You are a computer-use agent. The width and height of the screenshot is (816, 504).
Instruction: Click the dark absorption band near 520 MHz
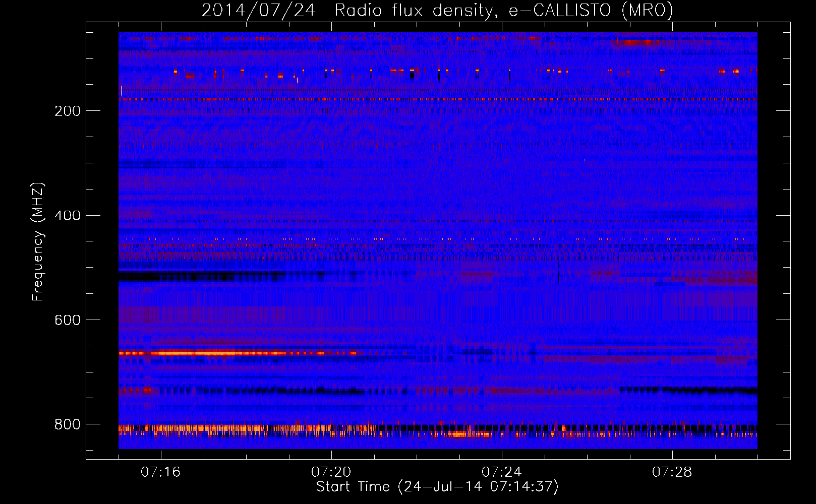click(202, 276)
